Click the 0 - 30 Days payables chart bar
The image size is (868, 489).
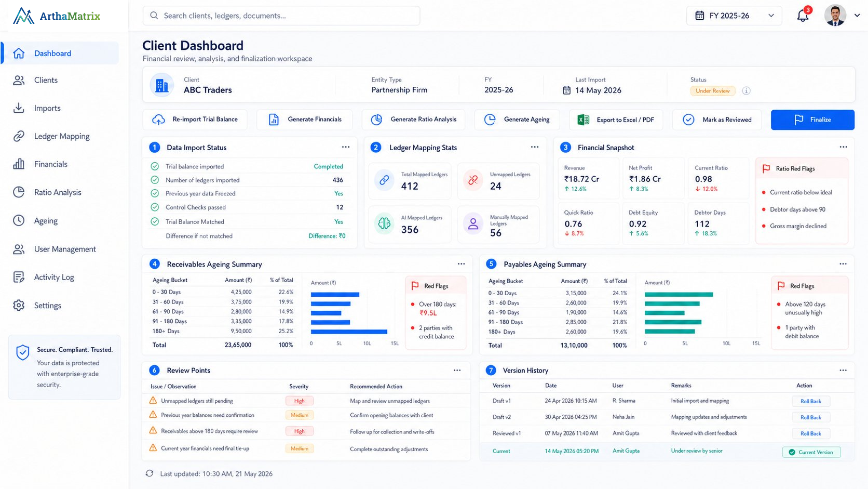[679, 294]
